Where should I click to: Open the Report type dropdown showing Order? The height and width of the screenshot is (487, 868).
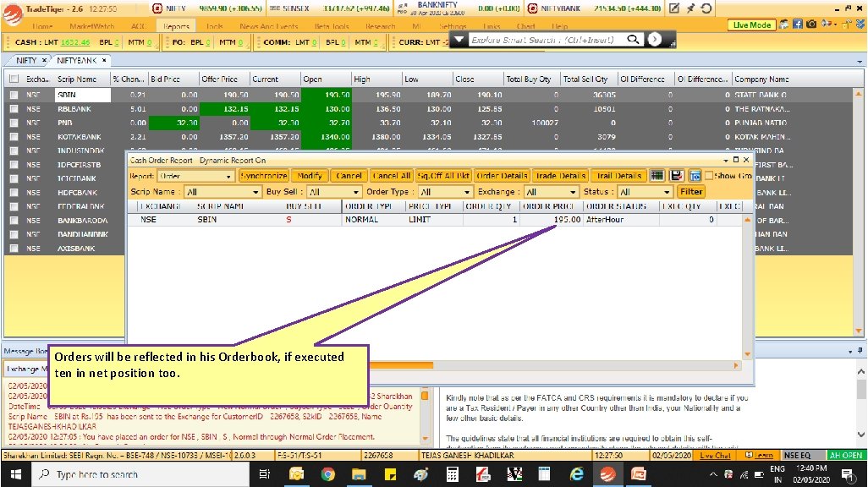(x=196, y=176)
